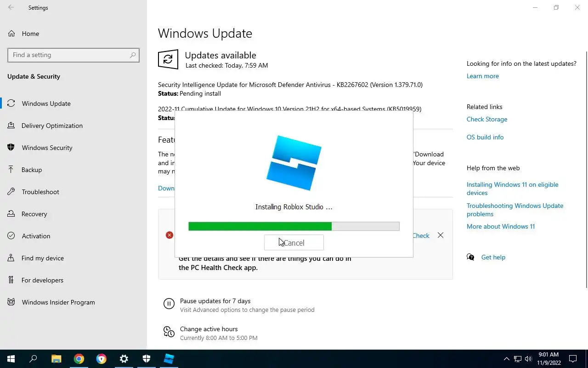The height and width of the screenshot is (368, 588).
Task: Click the Change active hours clock icon
Action: [x=169, y=332]
